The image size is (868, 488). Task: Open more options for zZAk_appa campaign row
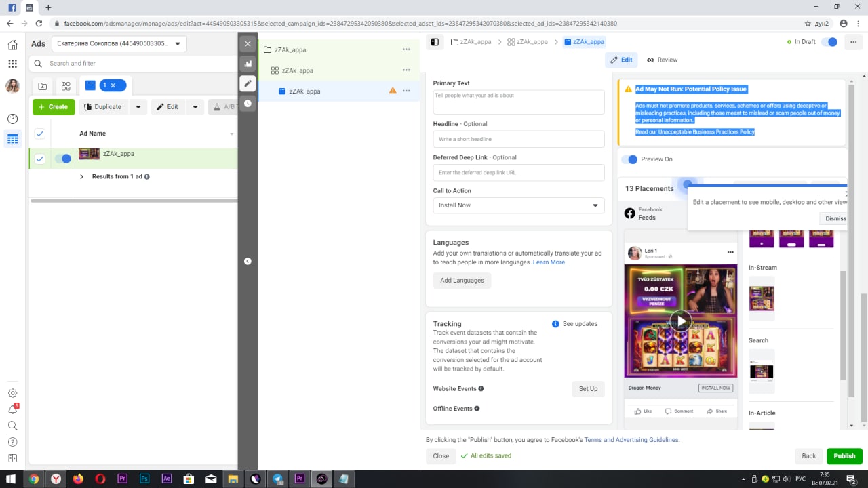pyautogui.click(x=406, y=49)
